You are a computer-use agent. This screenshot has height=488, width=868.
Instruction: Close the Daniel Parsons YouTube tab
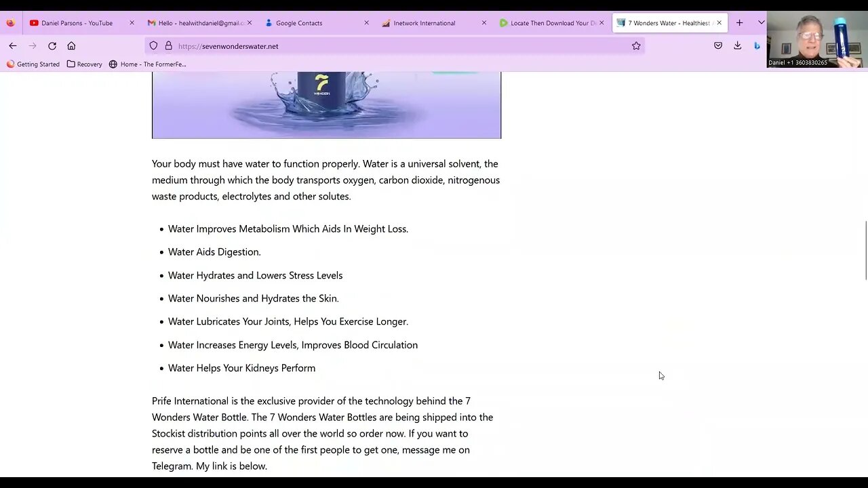point(132,23)
